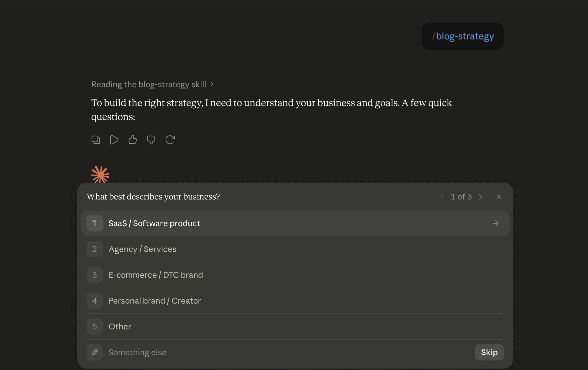The image size is (588, 370).
Task: Click the orange starburst logo
Action: 100,174
